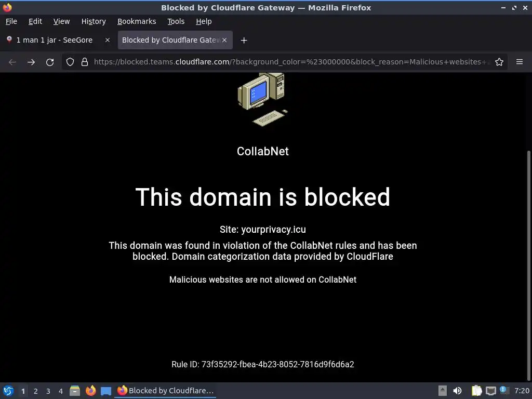Close the Blocked by Cloudflare tab

(x=224, y=40)
